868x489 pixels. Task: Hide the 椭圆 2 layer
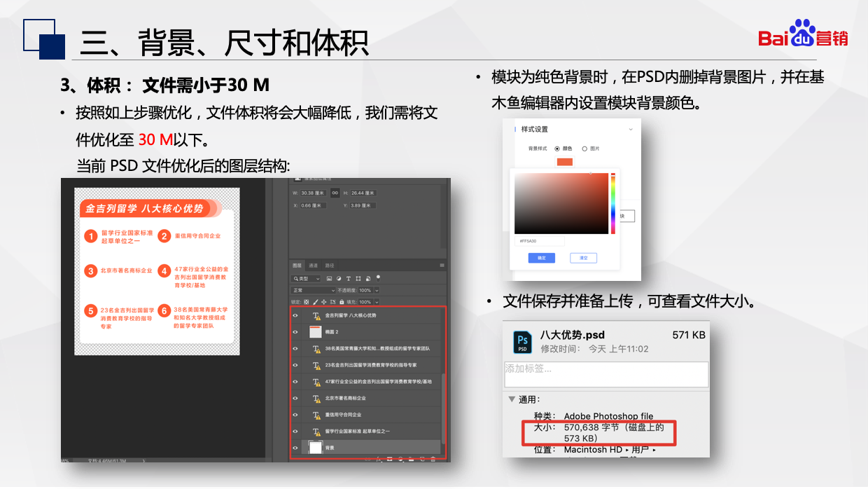pyautogui.click(x=295, y=331)
